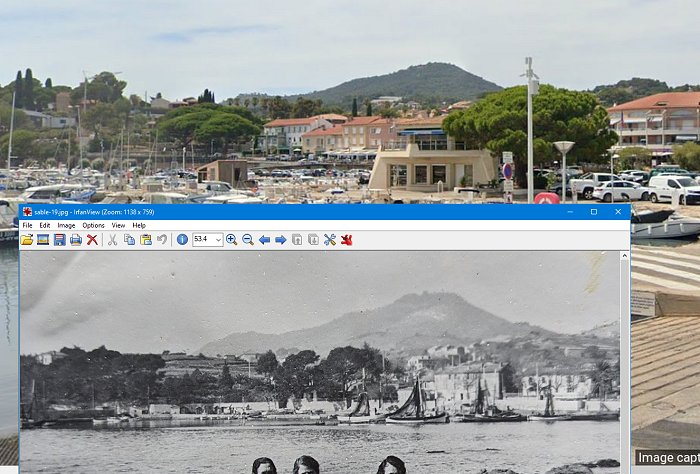Maximize the IrfanView window
This screenshot has height=474, width=700.
tap(594, 211)
